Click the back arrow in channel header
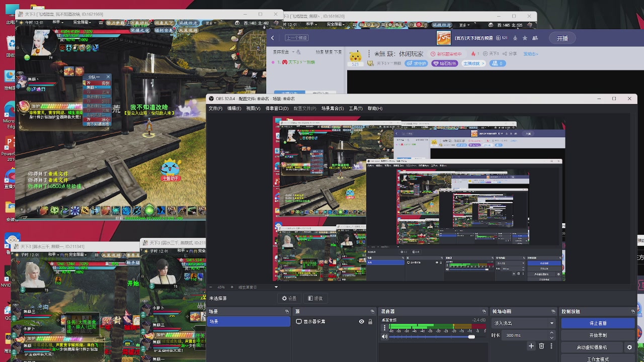 273,38
